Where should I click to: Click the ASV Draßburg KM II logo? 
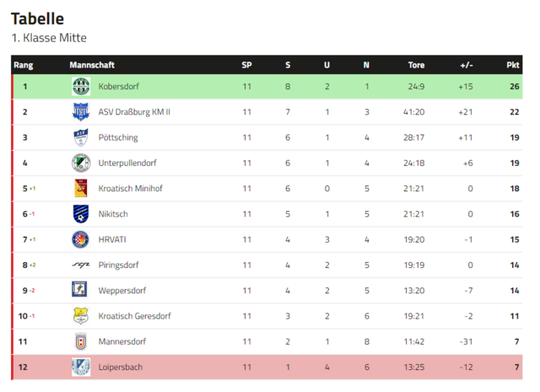(81, 111)
